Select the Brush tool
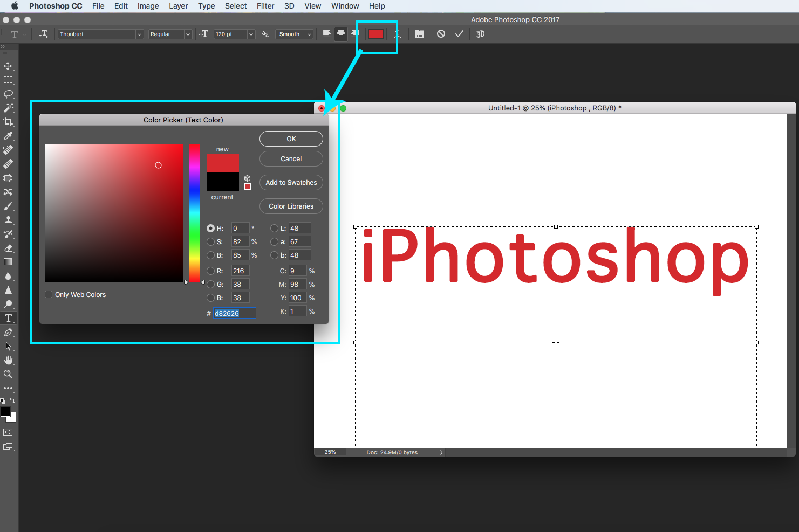Viewport: 799px width, 532px height. [x=8, y=206]
